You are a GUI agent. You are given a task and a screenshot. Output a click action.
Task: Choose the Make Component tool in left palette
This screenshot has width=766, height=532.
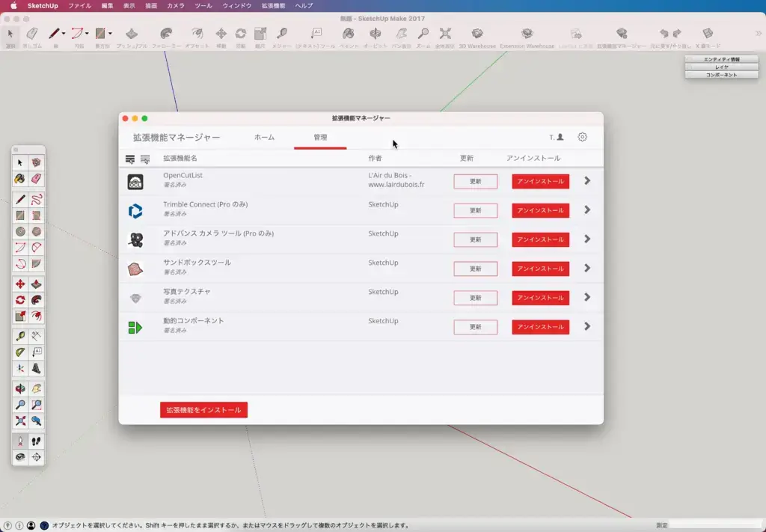[x=36, y=162]
